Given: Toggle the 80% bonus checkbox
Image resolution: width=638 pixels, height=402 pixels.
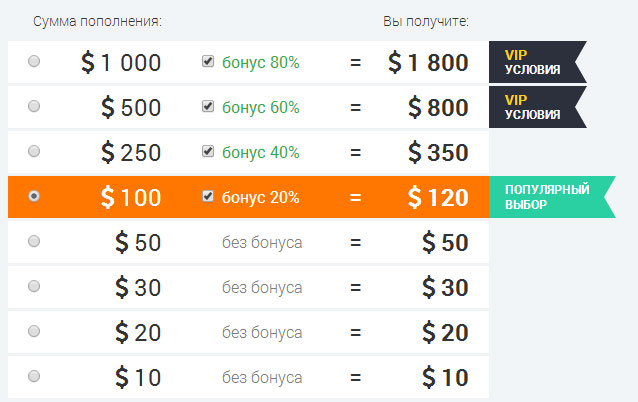Looking at the screenshot, I should pyautogui.click(x=208, y=62).
